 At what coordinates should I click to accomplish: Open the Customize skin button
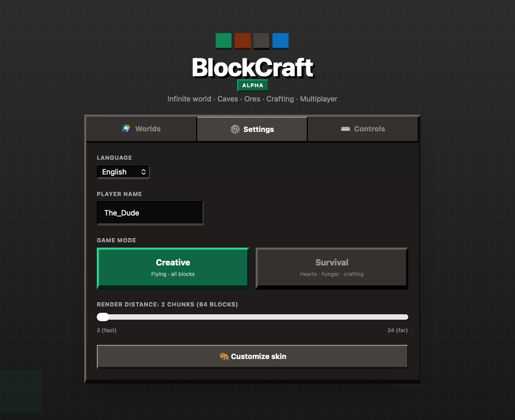click(x=253, y=356)
